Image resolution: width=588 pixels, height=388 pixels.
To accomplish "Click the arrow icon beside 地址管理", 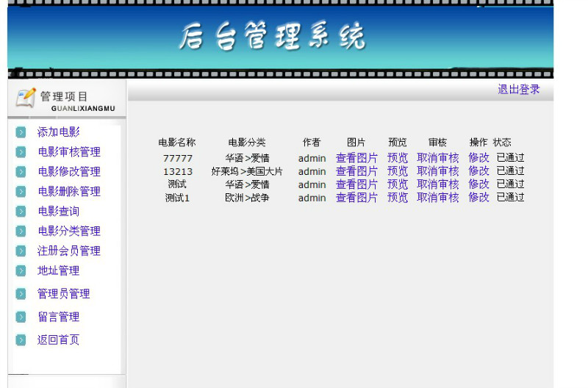I will coord(21,270).
